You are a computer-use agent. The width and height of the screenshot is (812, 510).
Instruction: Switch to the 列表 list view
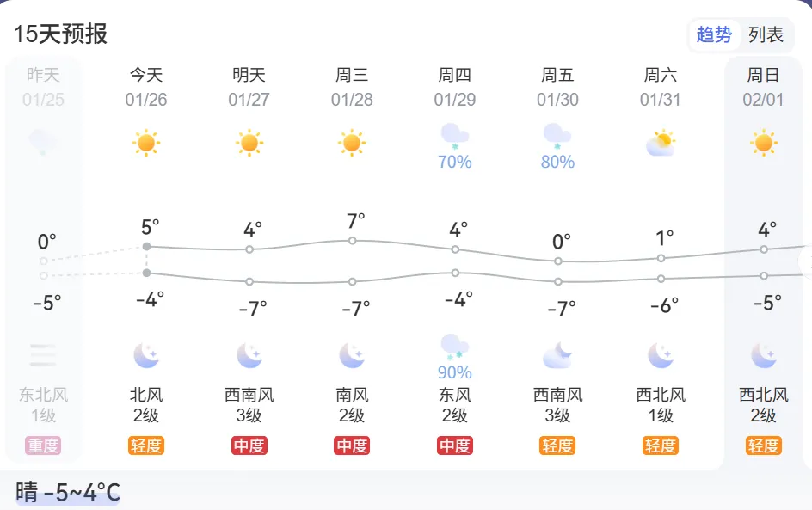(x=766, y=35)
